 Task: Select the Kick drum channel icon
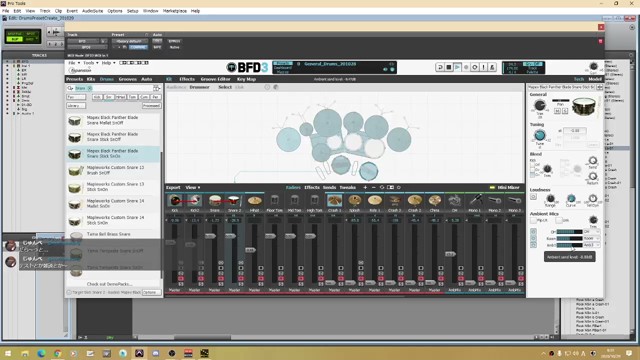click(x=175, y=200)
